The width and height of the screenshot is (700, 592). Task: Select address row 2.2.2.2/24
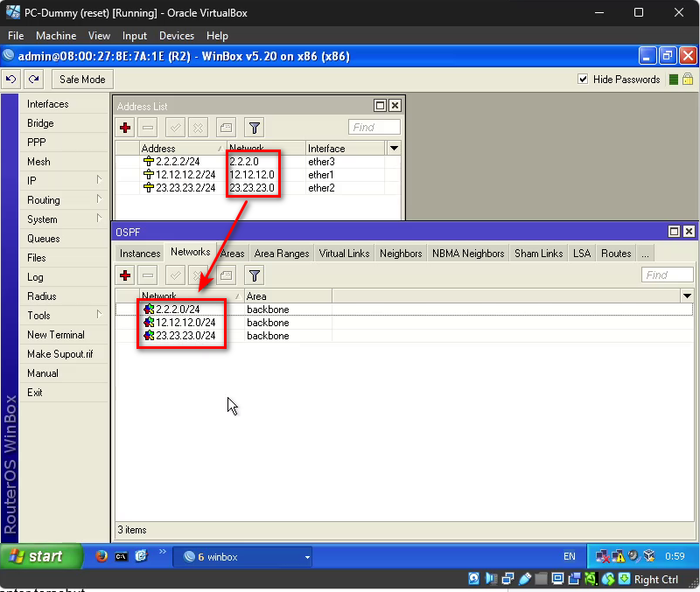(258, 162)
